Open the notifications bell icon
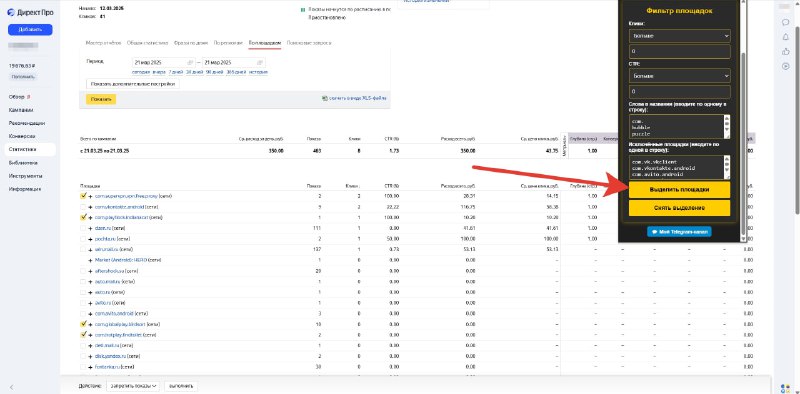800x394 pixels. pos(786,37)
